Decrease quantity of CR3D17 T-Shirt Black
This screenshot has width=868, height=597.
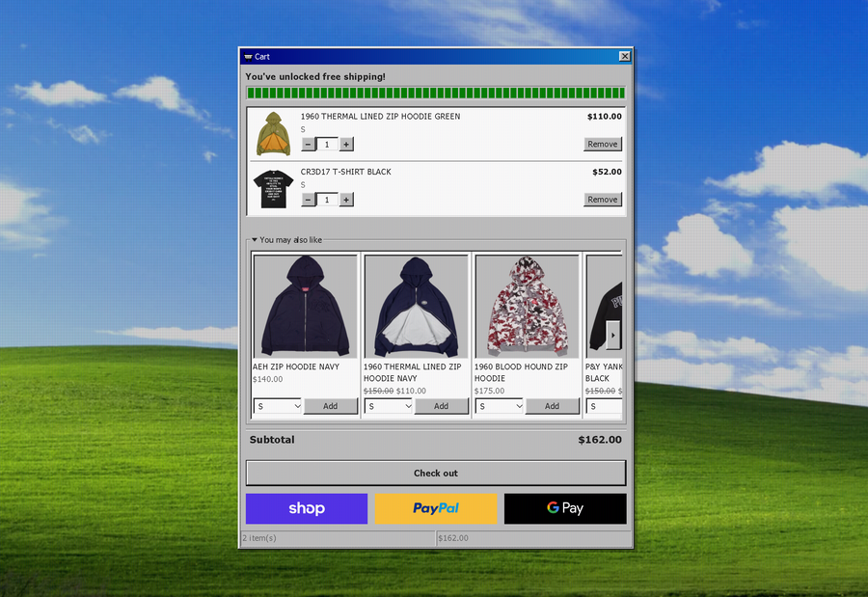pos(309,200)
